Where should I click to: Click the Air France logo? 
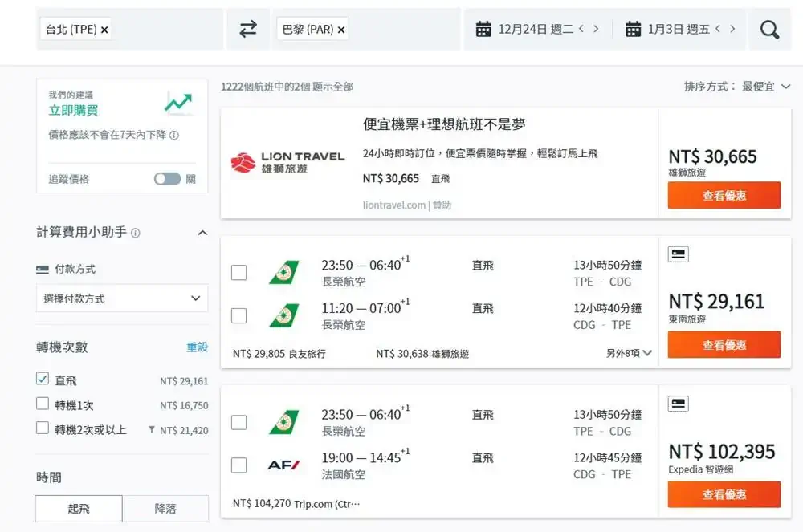(x=283, y=465)
